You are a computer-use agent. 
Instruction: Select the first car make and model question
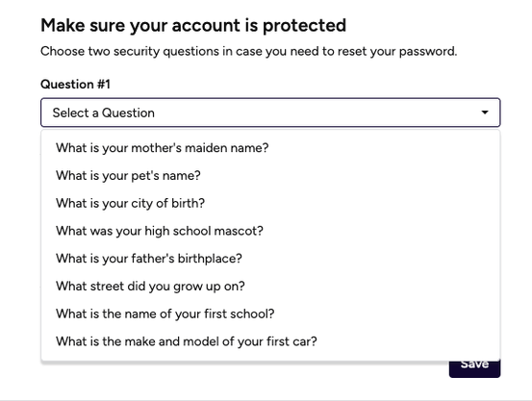(270, 341)
